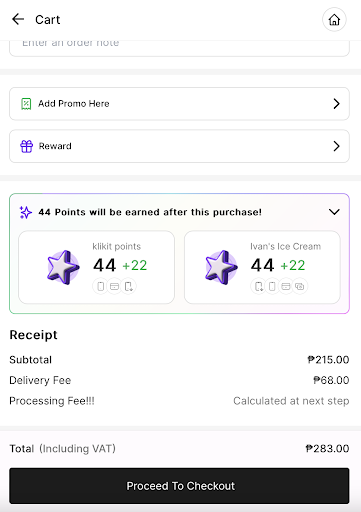
Task: Click first small icon under klikit points
Action: pyautogui.click(x=100, y=286)
